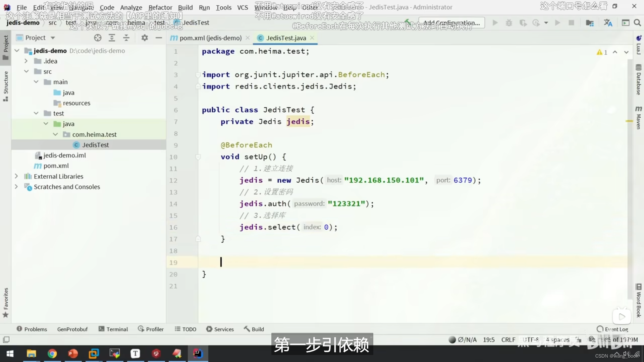Screen dimensions: 644x362
Task: Expand the .idea folder in tree
Action: (26, 61)
